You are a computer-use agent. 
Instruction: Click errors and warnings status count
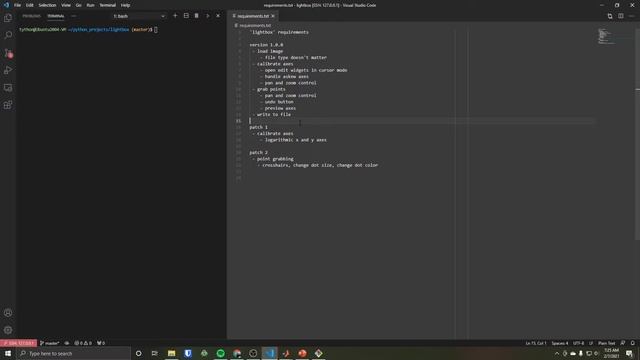[x=83, y=343]
